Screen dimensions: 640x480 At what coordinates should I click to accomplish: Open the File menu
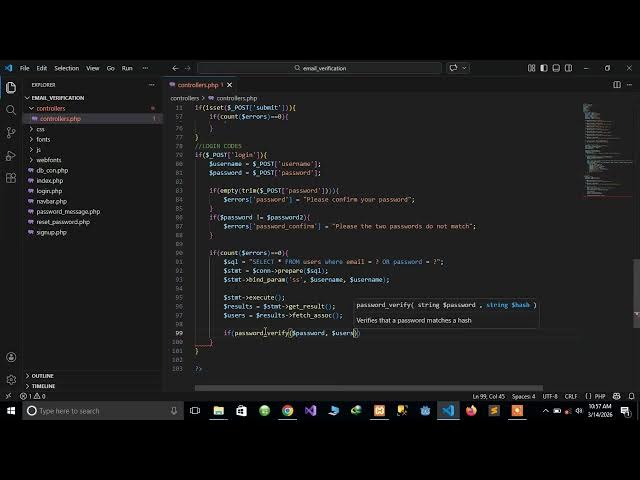24,68
